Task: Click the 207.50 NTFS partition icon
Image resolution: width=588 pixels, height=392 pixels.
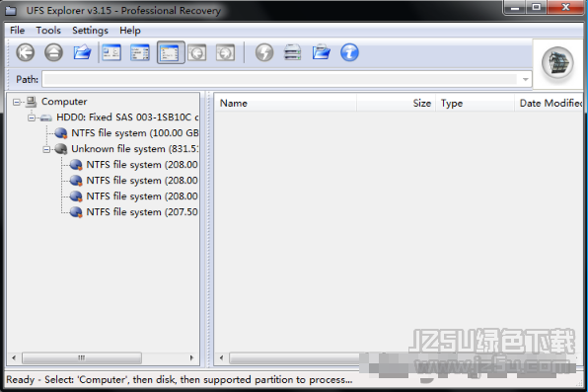Action: tap(76, 211)
